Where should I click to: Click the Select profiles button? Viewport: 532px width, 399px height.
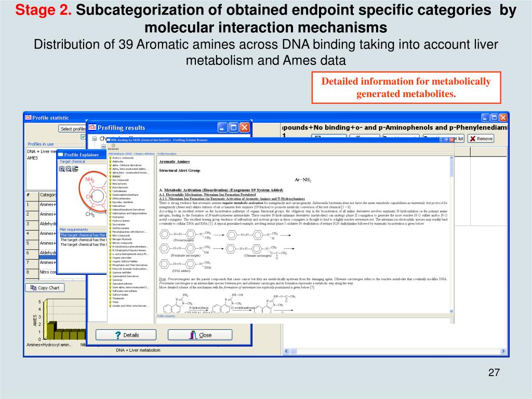73,129
